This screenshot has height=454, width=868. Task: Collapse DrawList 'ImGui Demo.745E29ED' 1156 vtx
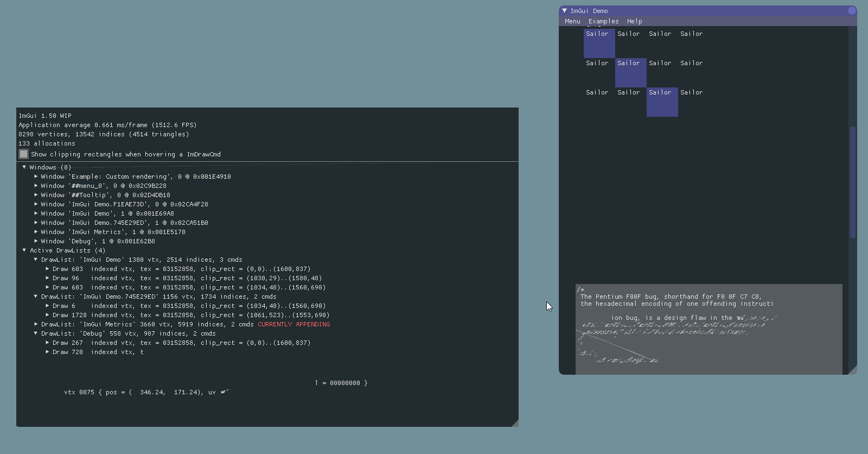36,297
